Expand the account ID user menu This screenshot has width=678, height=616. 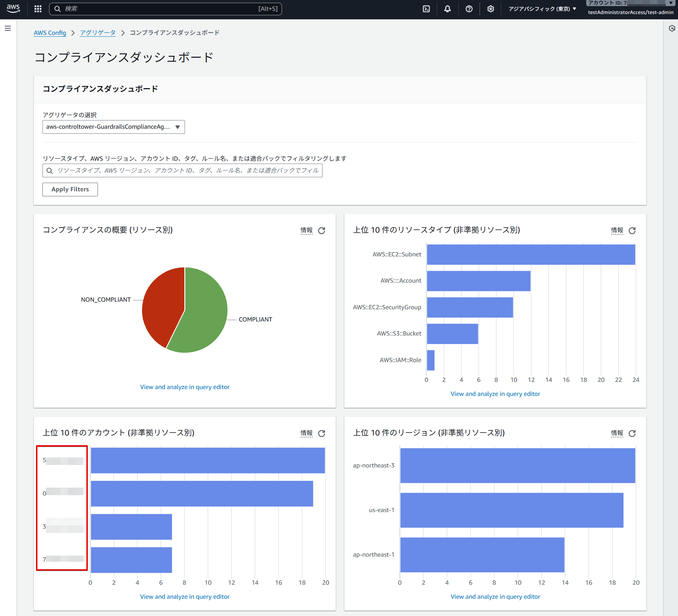[630, 8]
